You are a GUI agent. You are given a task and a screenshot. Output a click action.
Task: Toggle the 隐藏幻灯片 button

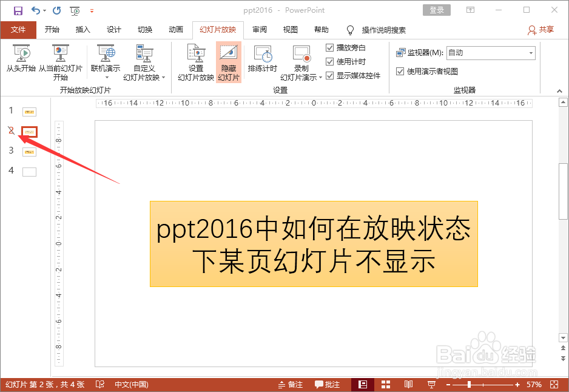pyautogui.click(x=229, y=63)
